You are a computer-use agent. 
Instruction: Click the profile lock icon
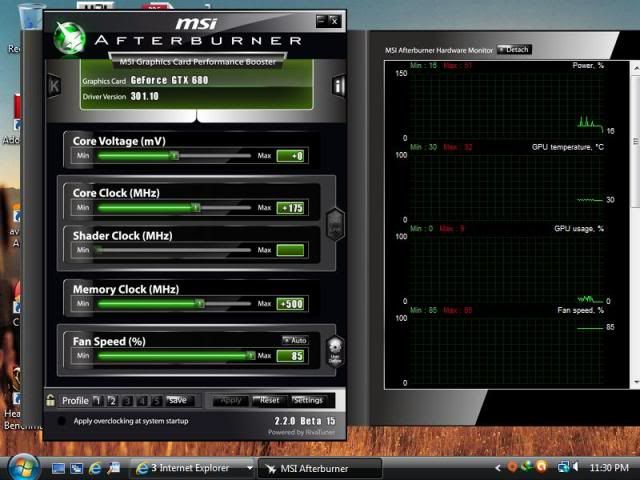click(51, 400)
